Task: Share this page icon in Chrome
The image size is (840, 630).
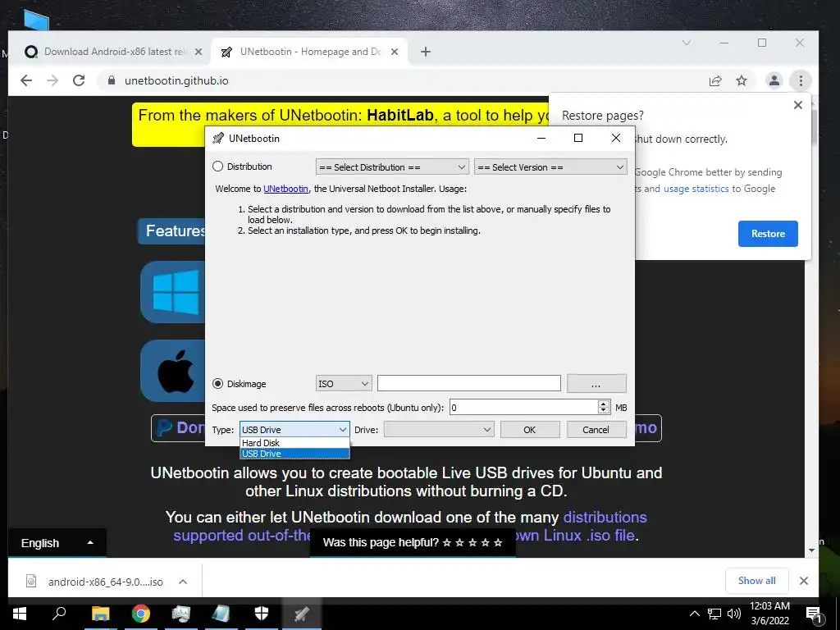Action: click(715, 81)
